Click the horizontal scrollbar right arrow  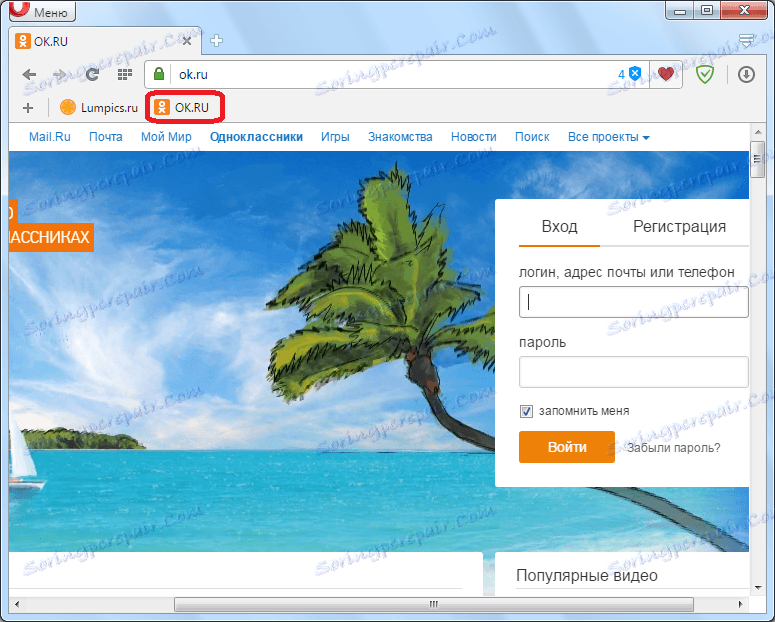pyautogui.click(x=740, y=604)
